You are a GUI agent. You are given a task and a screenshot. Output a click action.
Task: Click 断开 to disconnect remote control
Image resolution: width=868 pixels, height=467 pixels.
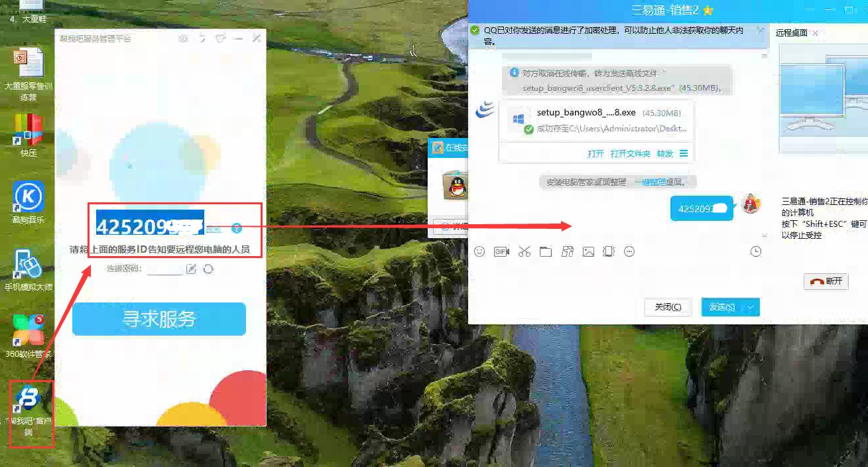tap(826, 281)
